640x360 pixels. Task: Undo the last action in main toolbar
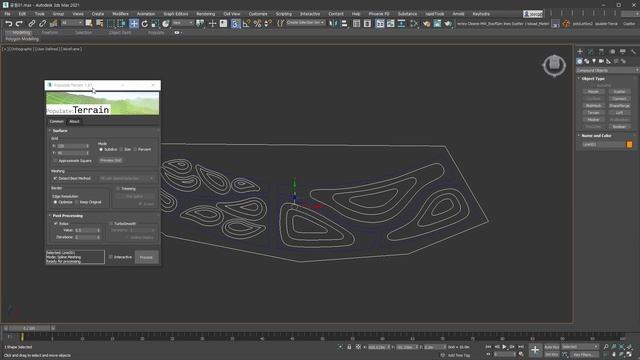tap(9, 24)
